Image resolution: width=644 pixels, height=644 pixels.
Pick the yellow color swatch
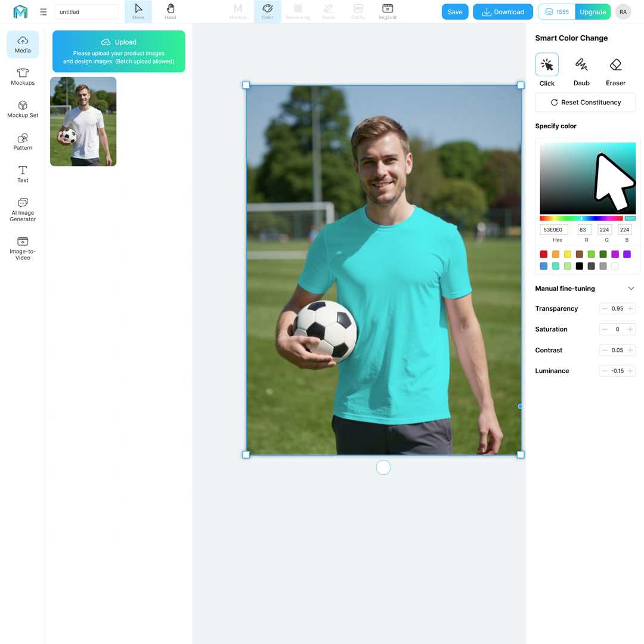(x=567, y=254)
